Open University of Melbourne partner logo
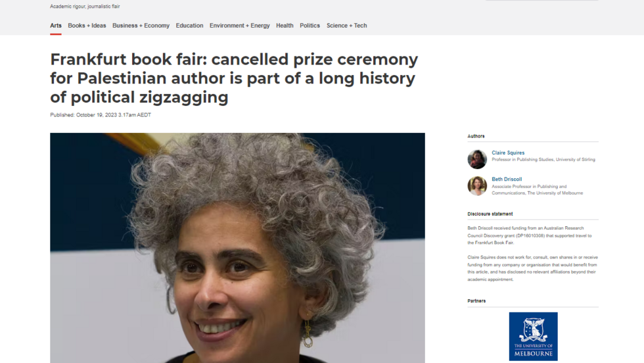Image resolution: width=644 pixels, height=363 pixels. pyautogui.click(x=533, y=336)
